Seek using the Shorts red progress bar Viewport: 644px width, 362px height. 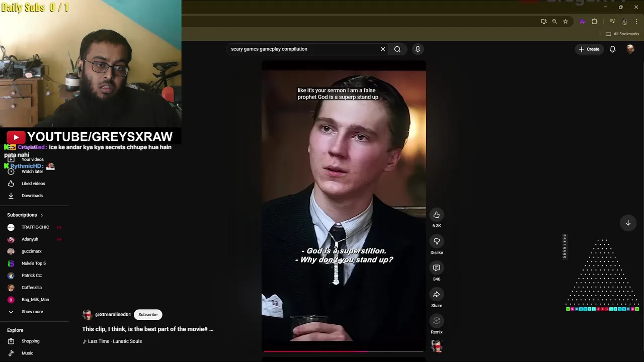pos(344,351)
